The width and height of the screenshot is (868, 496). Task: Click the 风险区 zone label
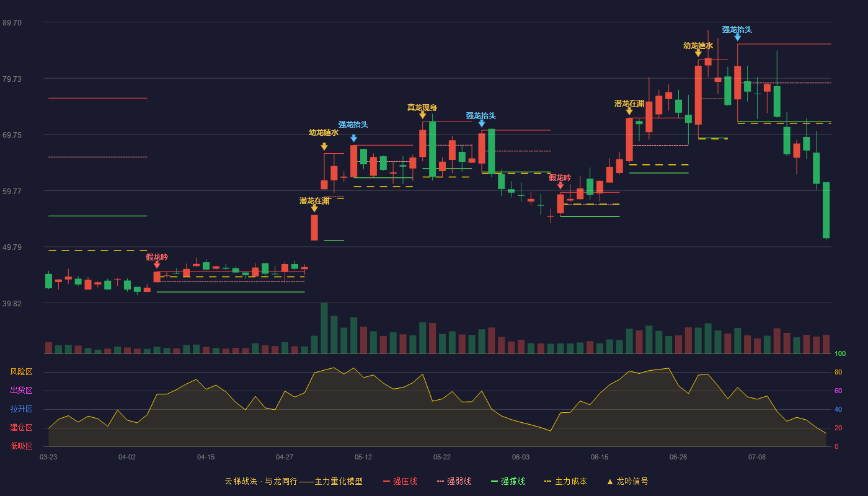[21, 372]
